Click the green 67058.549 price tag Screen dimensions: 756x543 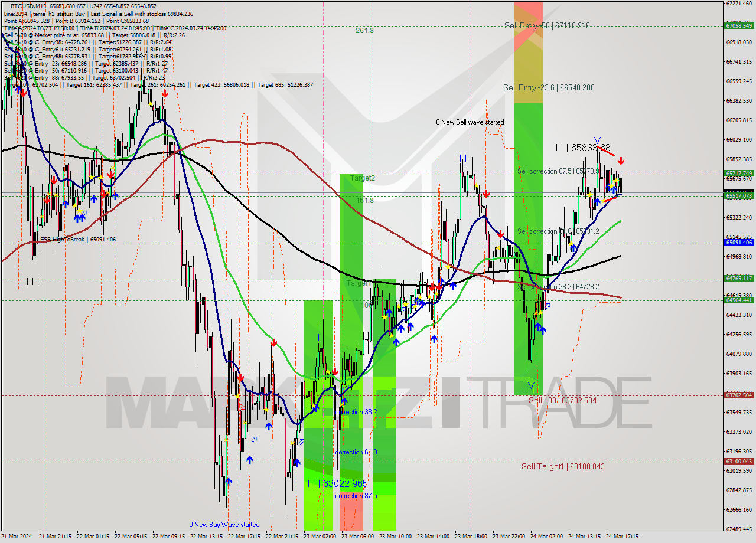738,25
